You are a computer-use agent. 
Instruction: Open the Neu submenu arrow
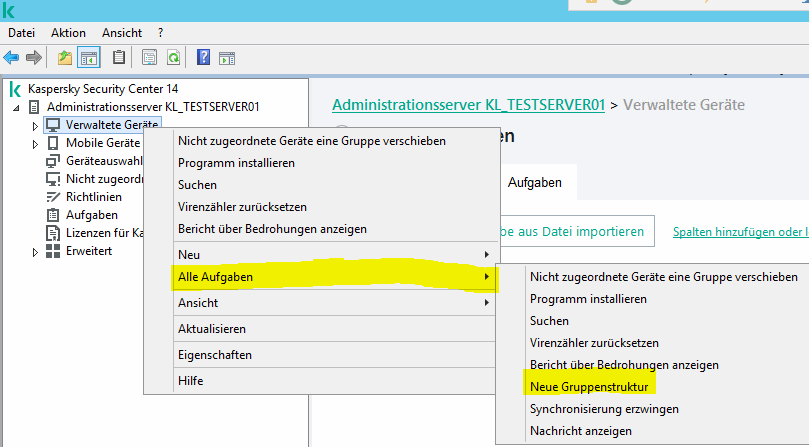click(487, 254)
